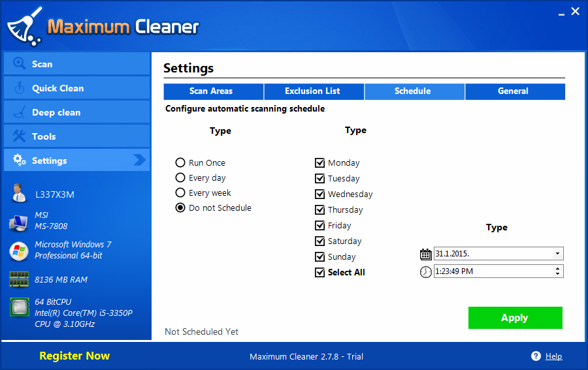
Task: Open the Tools section
Action: (76, 136)
